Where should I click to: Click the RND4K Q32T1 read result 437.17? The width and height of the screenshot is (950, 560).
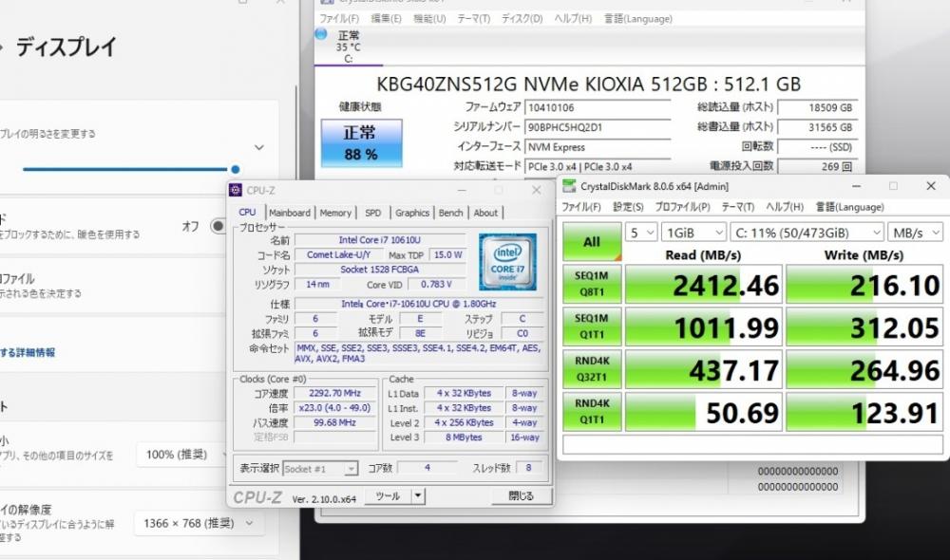(x=703, y=368)
